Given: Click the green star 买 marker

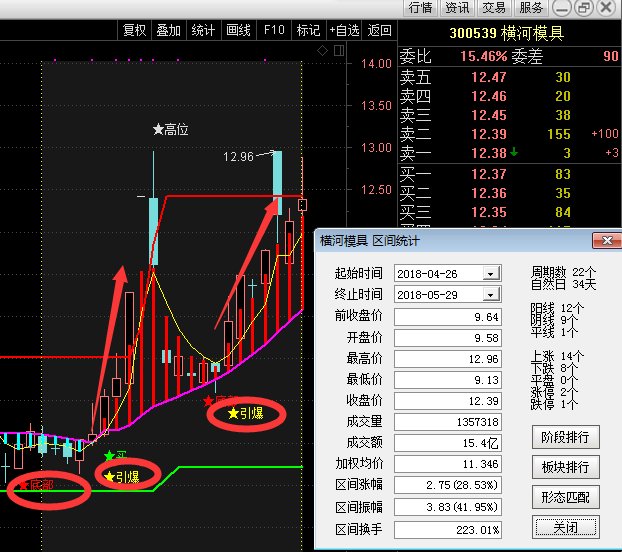Looking at the screenshot, I should point(115,456).
